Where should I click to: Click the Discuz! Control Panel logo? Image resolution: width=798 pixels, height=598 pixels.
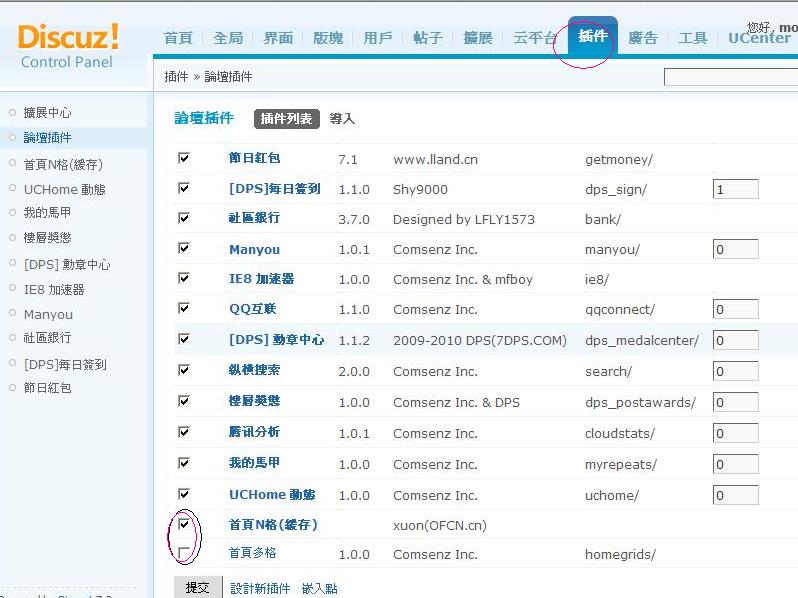(x=68, y=46)
